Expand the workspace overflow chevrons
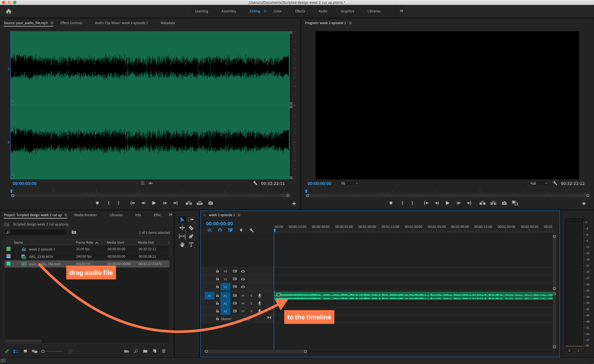The height and width of the screenshot is (364, 594). click(x=401, y=11)
